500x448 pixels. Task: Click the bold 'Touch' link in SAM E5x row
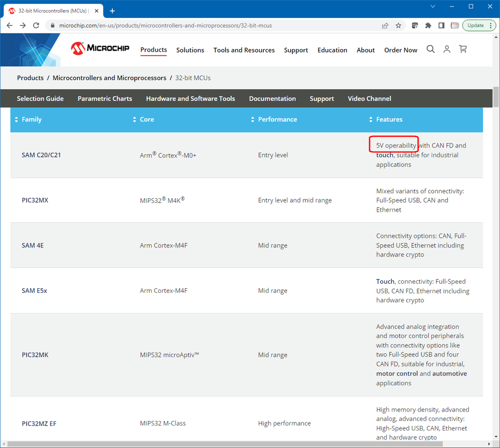coord(385,281)
